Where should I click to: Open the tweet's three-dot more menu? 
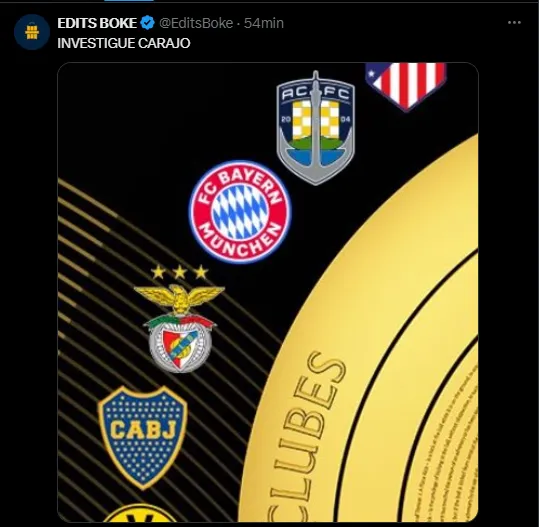coord(514,23)
